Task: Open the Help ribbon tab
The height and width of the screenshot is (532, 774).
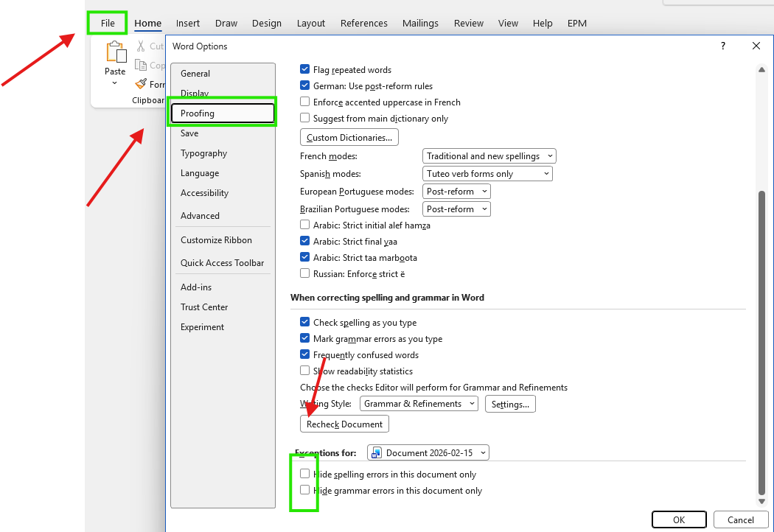Action: click(542, 23)
